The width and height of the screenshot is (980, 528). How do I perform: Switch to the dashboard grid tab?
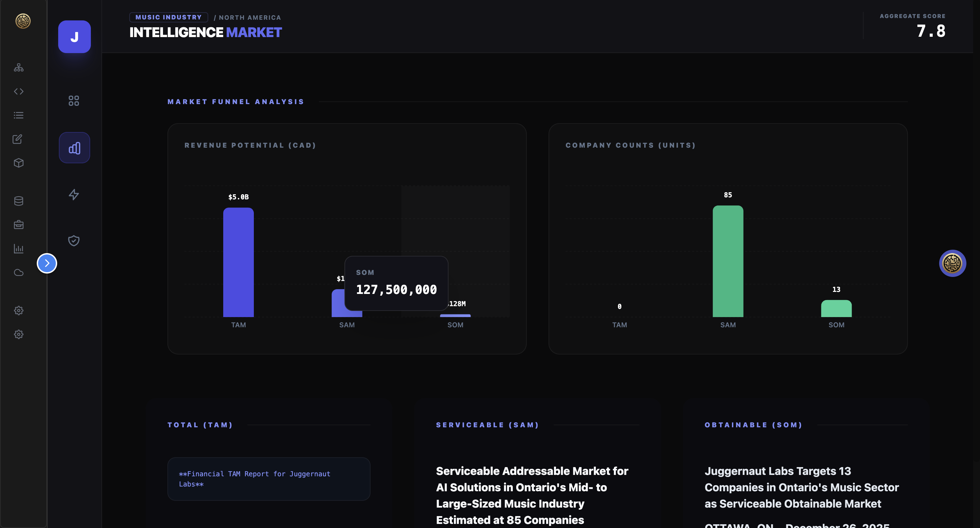(x=74, y=101)
